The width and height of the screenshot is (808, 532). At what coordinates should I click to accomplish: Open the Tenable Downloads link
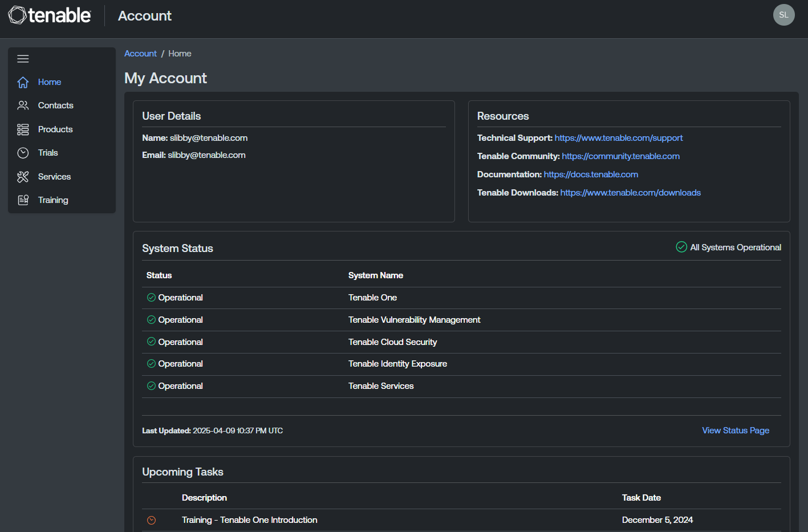[x=630, y=193]
